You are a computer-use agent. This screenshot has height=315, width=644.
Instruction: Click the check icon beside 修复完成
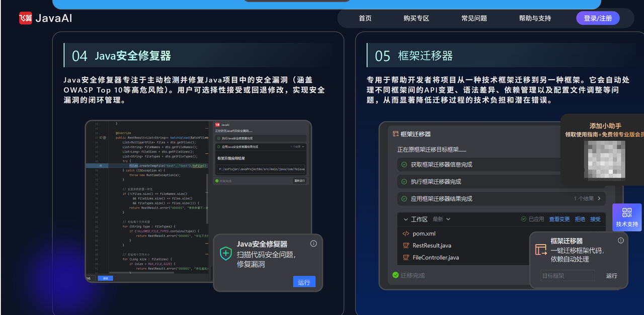pyautogui.click(x=217, y=181)
